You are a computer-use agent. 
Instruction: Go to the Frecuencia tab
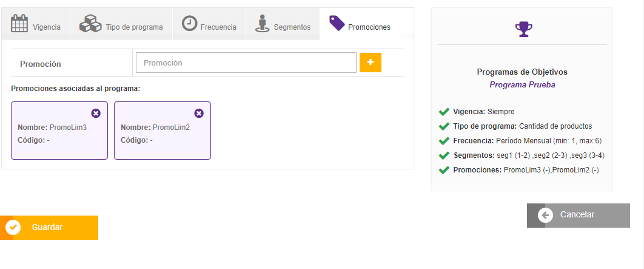click(x=218, y=27)
